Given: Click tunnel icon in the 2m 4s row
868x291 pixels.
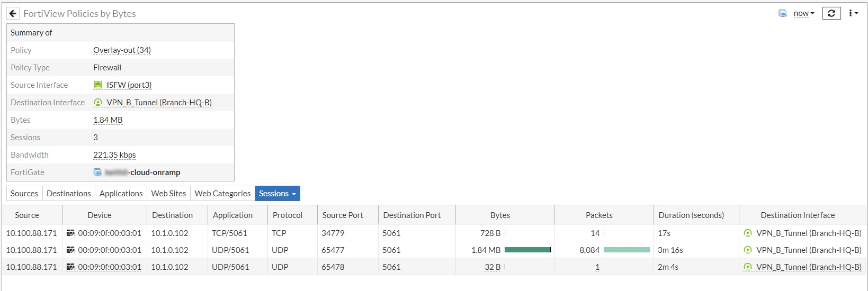Looking at the screenshot, I should (748, 267).
